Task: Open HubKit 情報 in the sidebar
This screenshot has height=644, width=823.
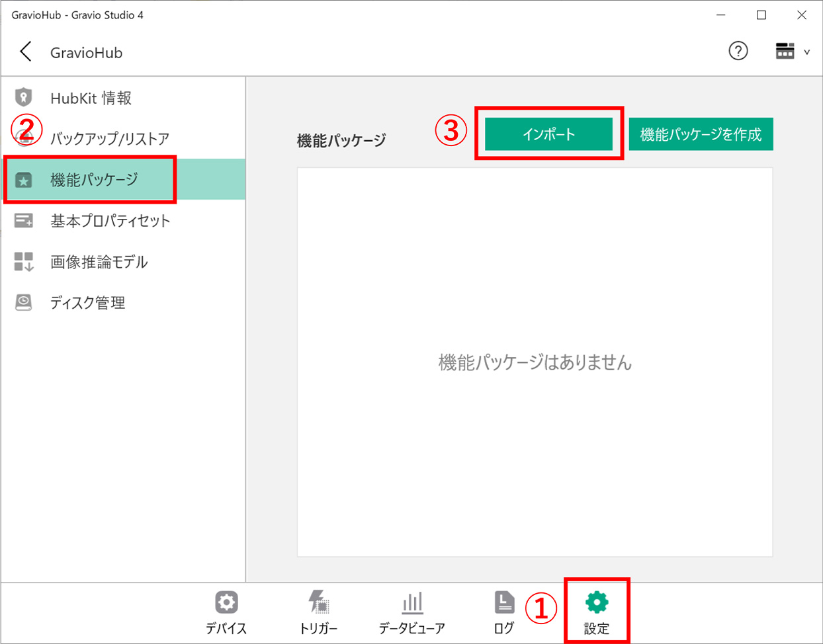Action: 123,98
